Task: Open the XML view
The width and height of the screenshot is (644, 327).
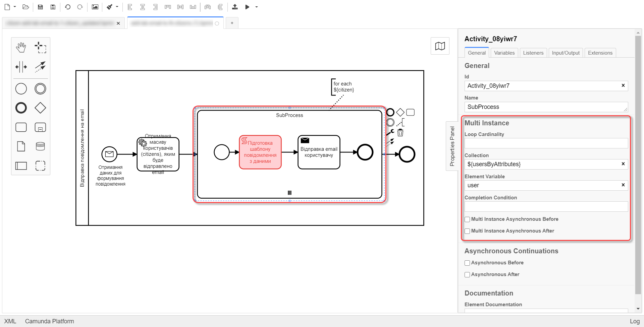Action: tap(10, 321)
